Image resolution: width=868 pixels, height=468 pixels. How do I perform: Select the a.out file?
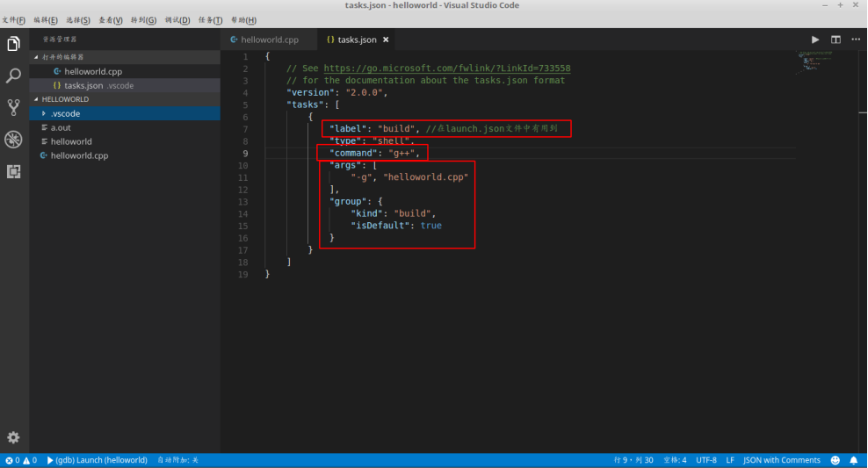[x=125, y=128]
